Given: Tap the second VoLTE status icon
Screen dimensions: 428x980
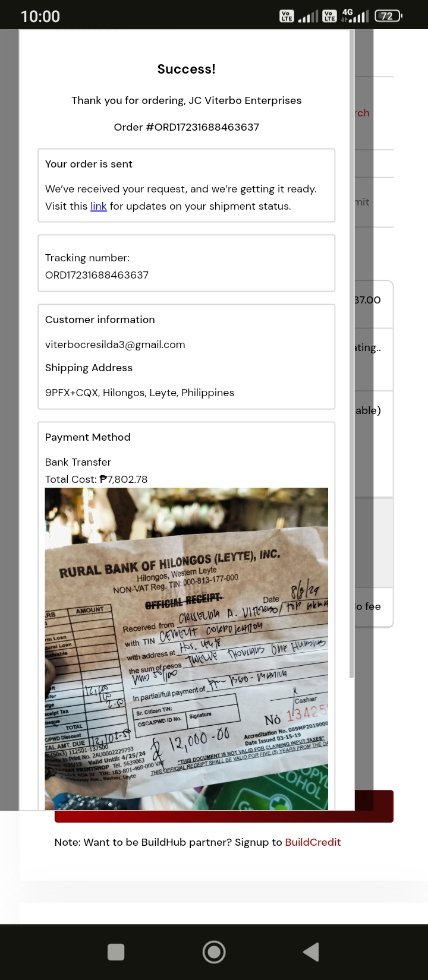Looking at the screenshot, I should [x=329, y=16].
